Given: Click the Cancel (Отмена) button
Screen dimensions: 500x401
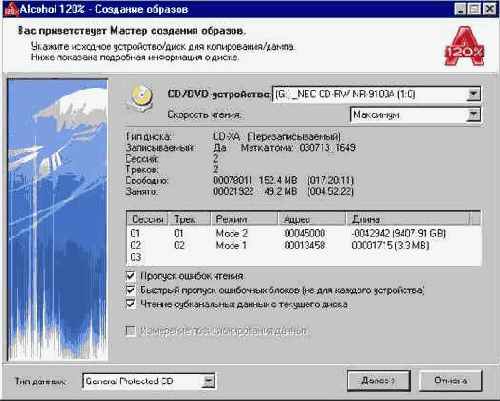Looking at the screenshot, I should click(450, 380).
